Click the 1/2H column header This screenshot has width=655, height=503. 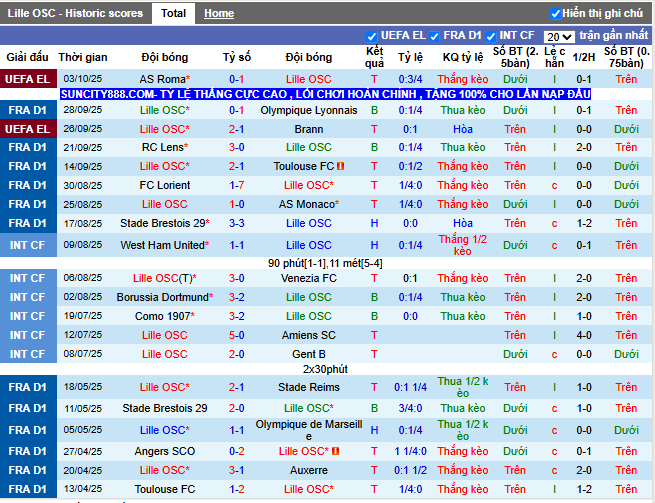pyautogui.click(x=584, y=57)
